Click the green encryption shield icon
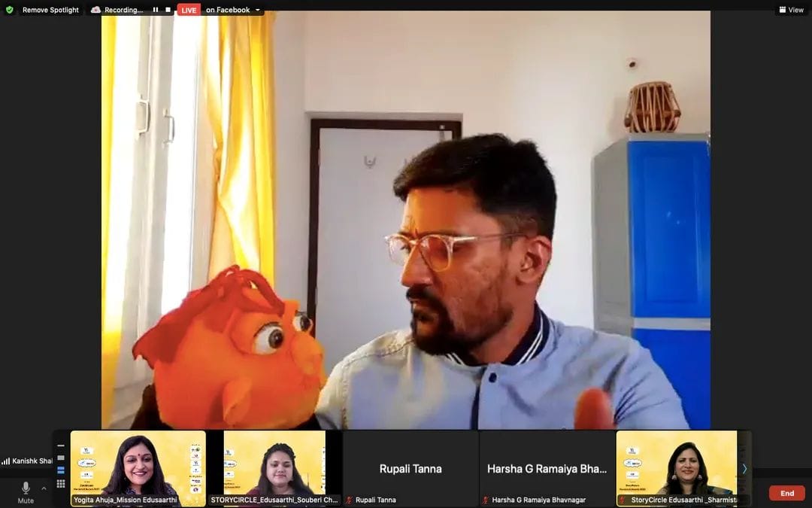Image resolution: width=812 pixels, height=508 pixels. coord(9,10)
